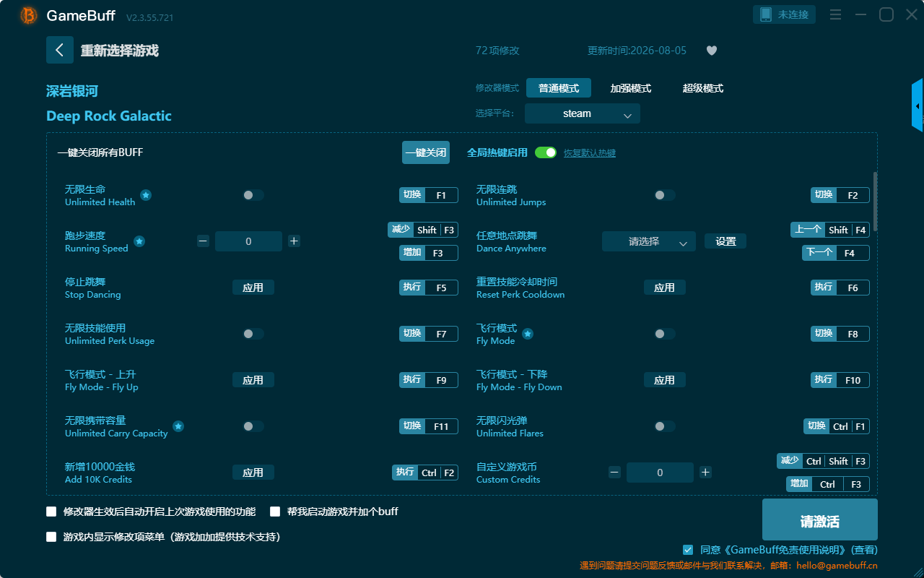Apply Stop Dancing with 应用 button

[x=253, y=288]
